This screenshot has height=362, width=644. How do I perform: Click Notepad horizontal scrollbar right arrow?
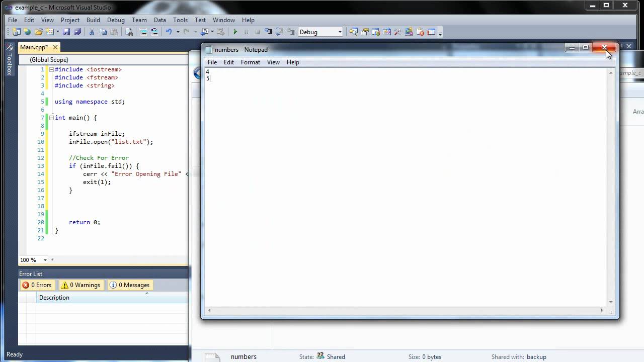point(602,310)
